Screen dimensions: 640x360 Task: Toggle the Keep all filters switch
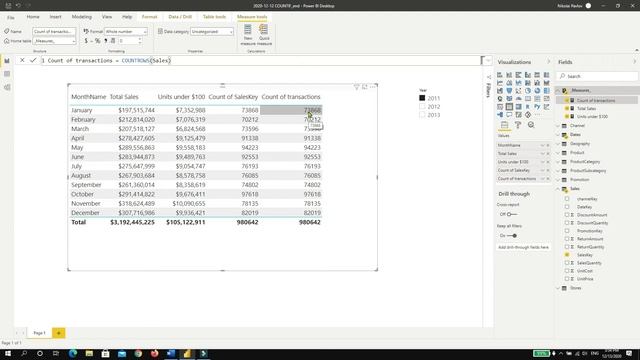pos(512,236)
